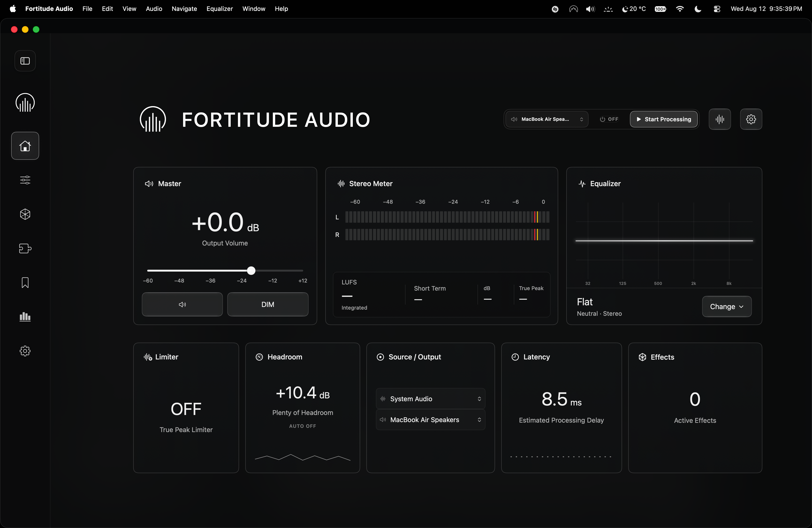The image size is (812, 528).
Task: Open the bar chart analyzer sidebar section
Action: 25,316
